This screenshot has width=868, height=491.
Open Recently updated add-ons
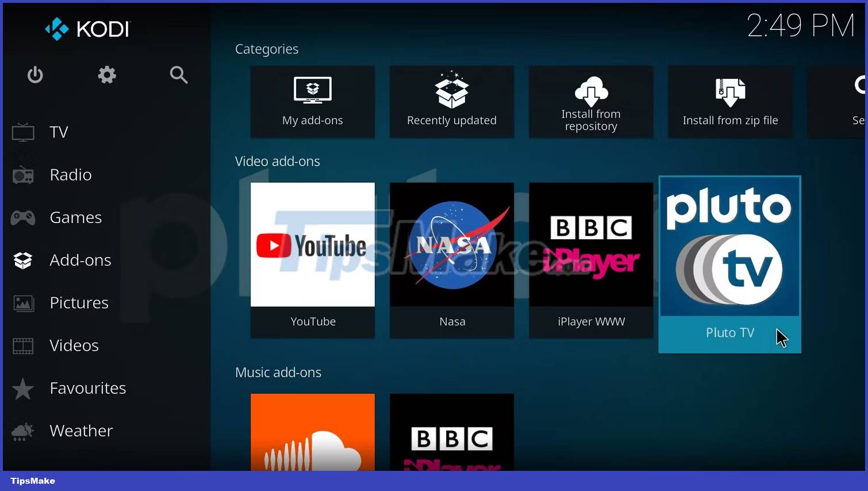click(452, 102)
